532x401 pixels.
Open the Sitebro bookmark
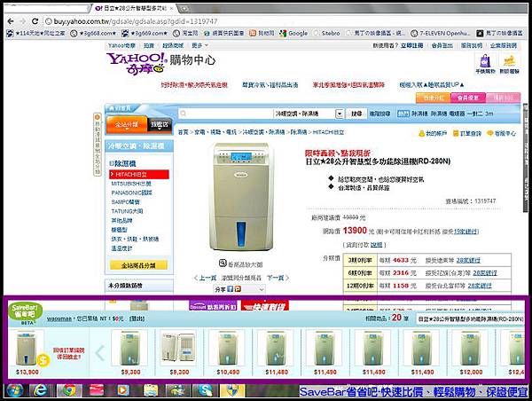tap(326, 33)
